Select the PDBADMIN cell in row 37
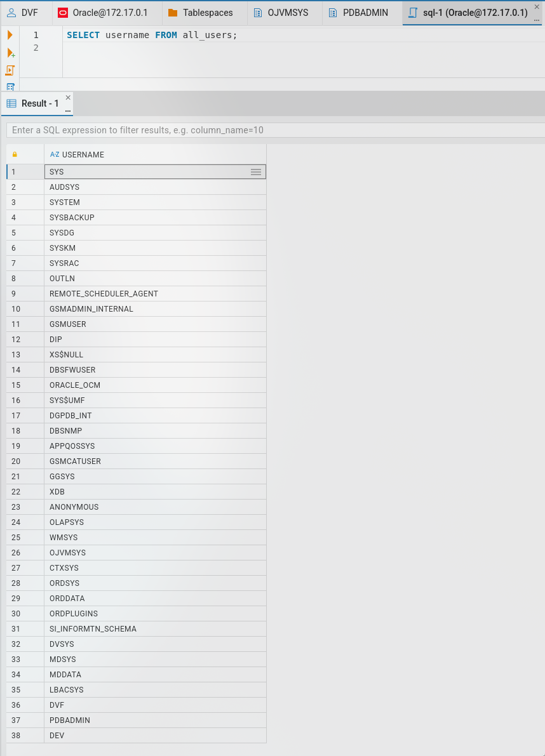 click(155, 720)
